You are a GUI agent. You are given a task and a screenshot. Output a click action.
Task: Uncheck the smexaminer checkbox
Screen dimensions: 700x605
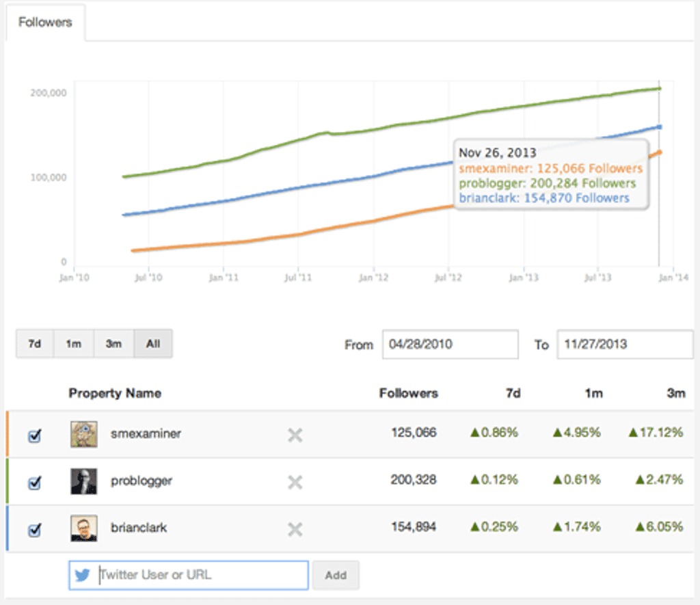pos(34,435)
